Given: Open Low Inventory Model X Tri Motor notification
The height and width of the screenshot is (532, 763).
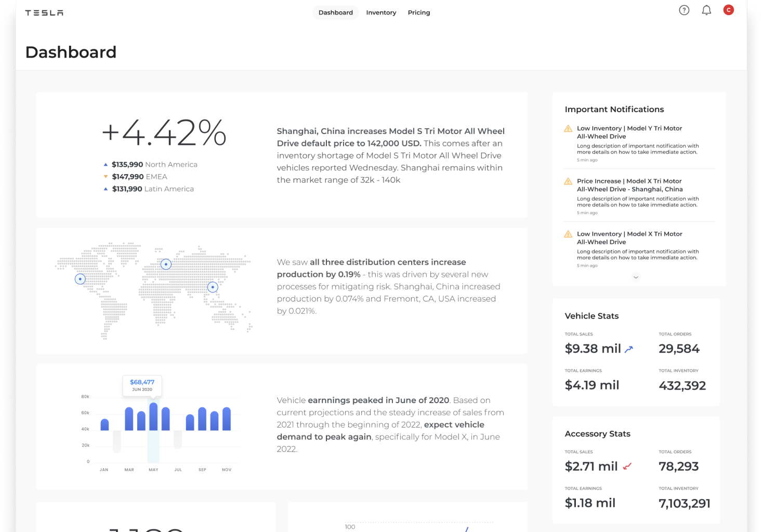Looking at the screenshot, I should click(639, 249).
